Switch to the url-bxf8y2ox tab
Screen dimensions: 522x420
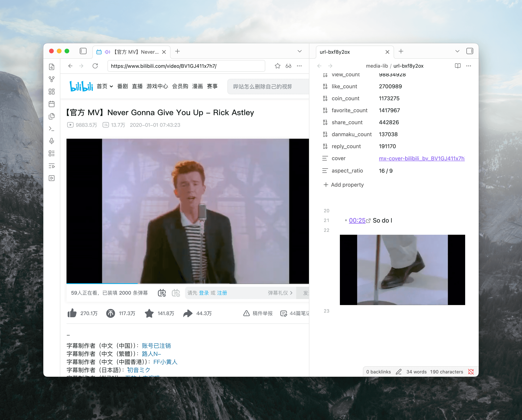335,52
